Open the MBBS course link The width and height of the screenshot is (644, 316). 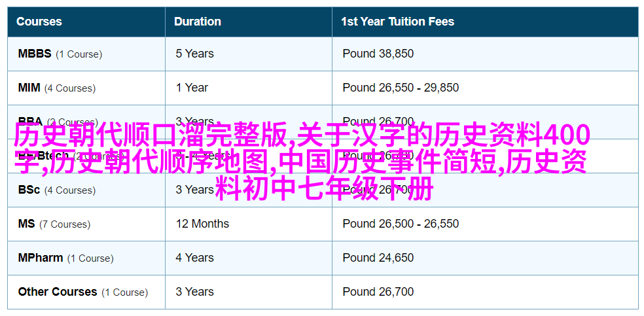pos(35,54)
